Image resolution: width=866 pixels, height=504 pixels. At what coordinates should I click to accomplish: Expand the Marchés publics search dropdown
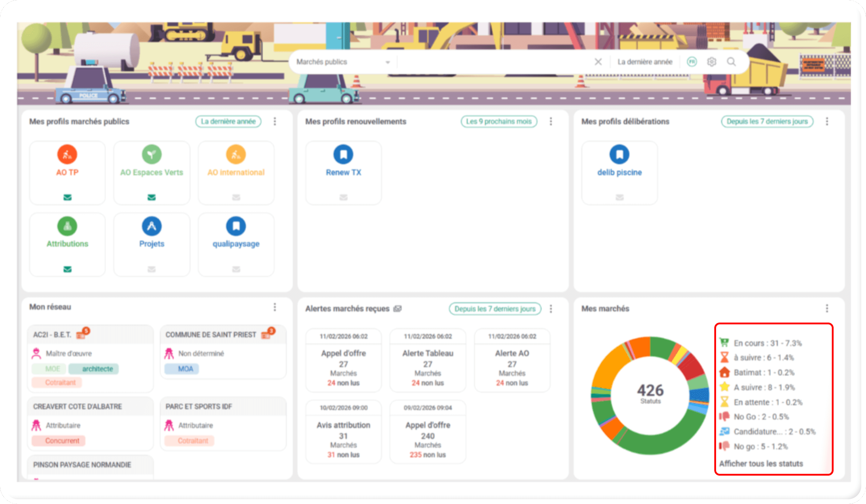coord(388,62)
